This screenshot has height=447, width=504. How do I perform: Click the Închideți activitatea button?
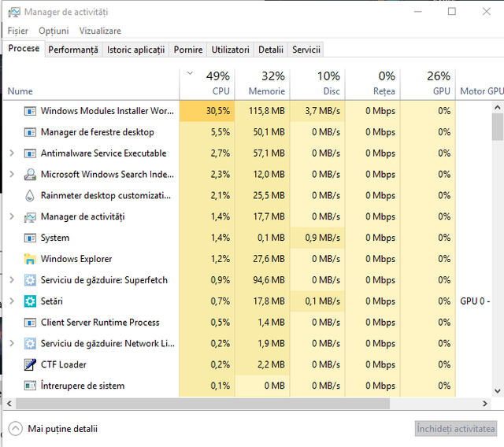tap(455, 429)
